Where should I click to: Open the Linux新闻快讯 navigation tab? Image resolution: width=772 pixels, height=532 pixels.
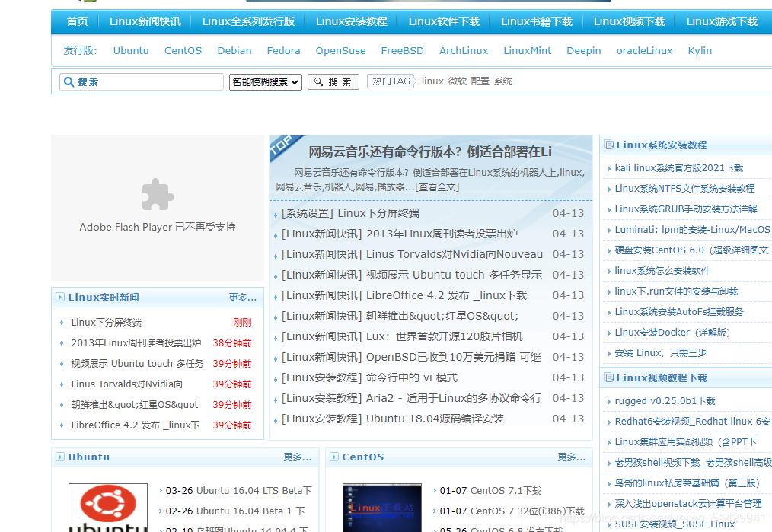(x=145, y=21)
